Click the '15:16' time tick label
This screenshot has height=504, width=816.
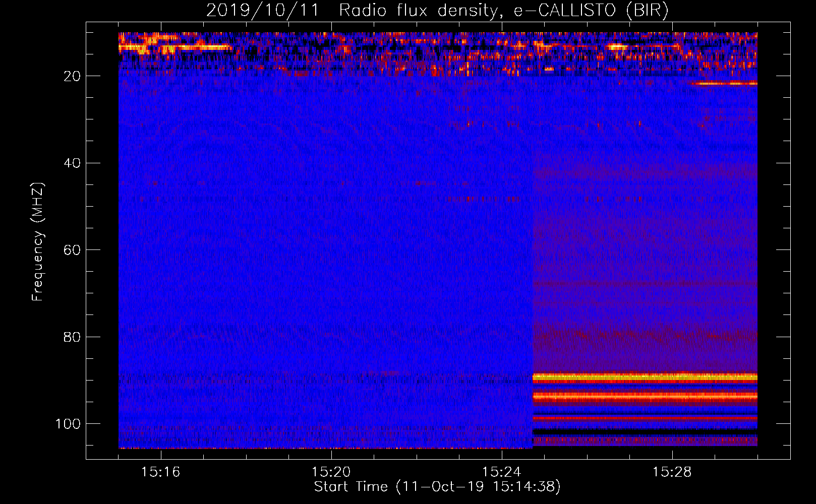160,472
